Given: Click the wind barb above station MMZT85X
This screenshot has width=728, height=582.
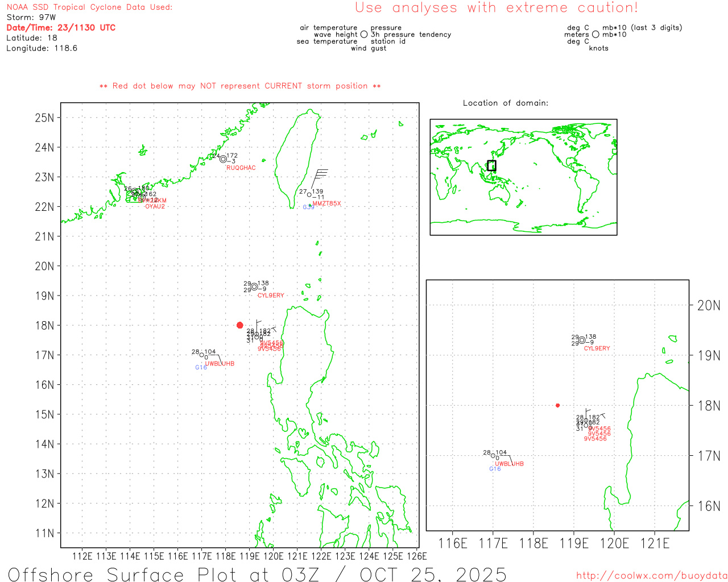Looking at the screenshot, I should point(319,177).
